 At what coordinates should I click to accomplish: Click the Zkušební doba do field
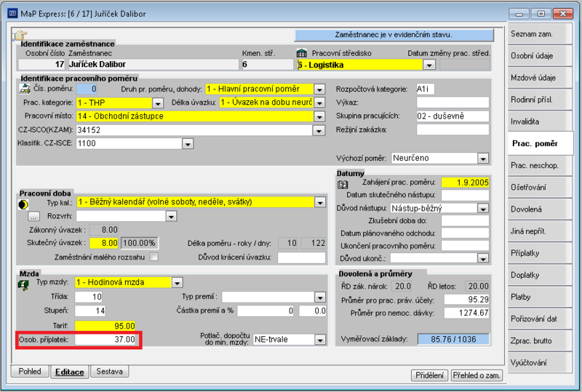(x=465, y=221)
